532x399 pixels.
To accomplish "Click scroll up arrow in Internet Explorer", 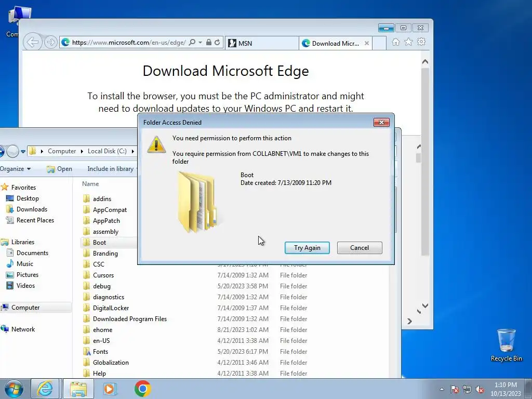I will (425, 62).
